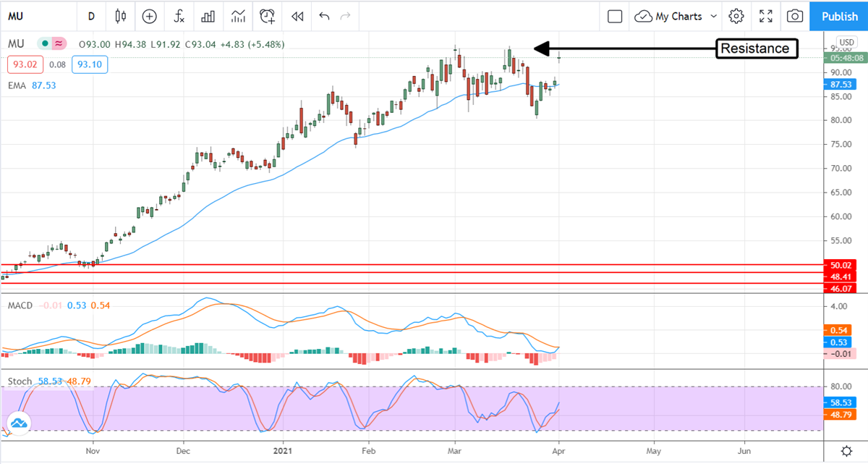Click the compare or add symbol icon

149,16
